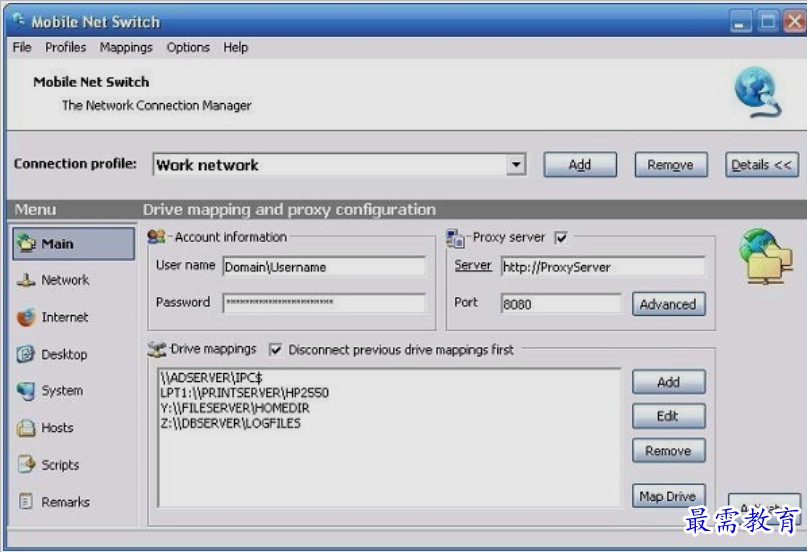Click Remove button for drive mappings
Screen dimensions: 807x552
click(x=669, y=451)
